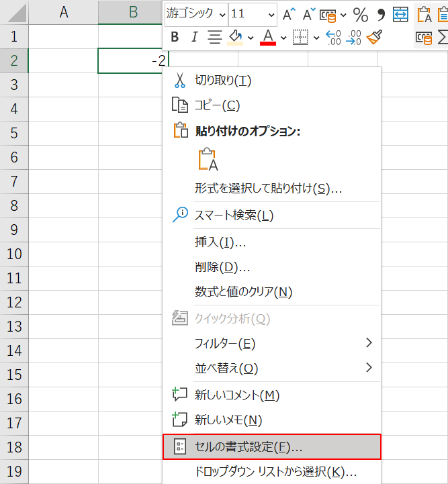Image resolution: width=448 pixels, height=484 pixels.
Task: Select row 14 header
Action: click(14, 350)
